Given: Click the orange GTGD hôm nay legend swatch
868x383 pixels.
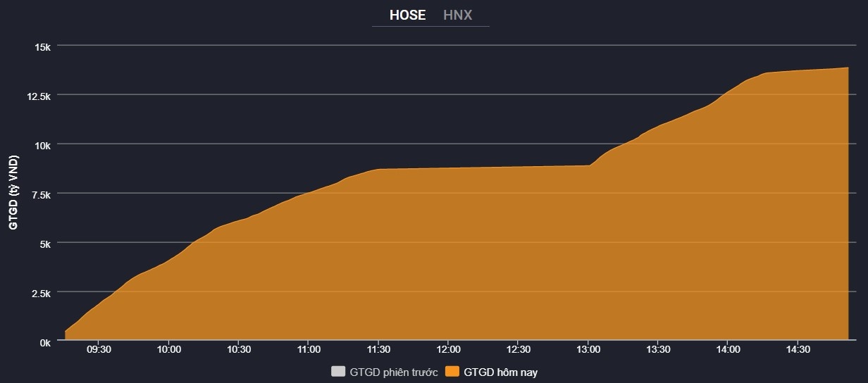Looking at the screenshot, I should click(x=452, y=372).
